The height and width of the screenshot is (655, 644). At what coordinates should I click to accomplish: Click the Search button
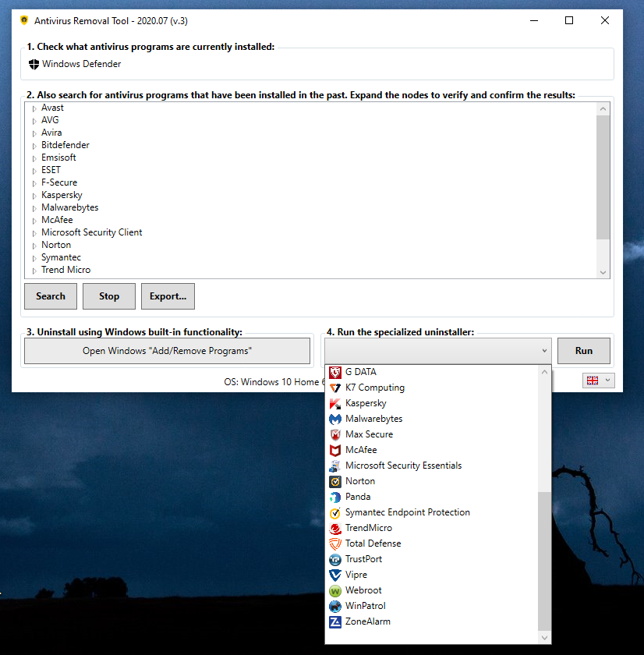(x=51, y=296)
